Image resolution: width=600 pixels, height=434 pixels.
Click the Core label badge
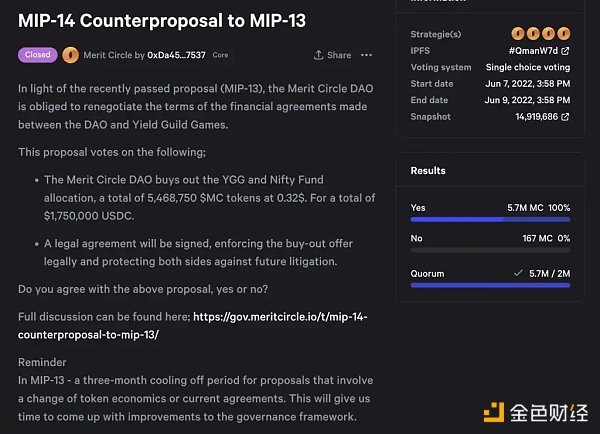[220, 55]
